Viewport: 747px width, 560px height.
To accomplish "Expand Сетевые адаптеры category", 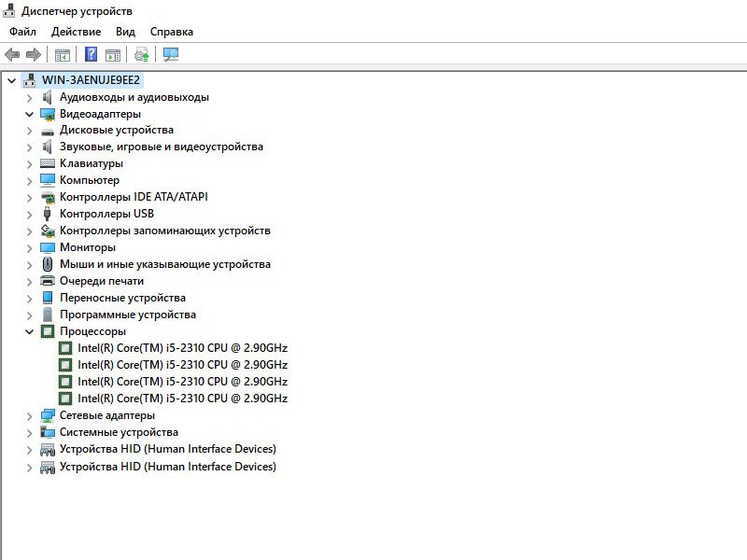I will (x=30, y=416).
